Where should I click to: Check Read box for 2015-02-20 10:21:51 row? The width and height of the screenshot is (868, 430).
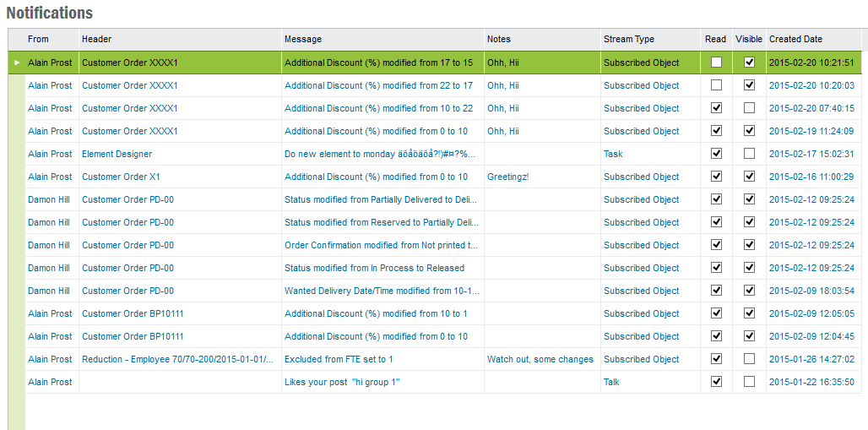(717, 63)
